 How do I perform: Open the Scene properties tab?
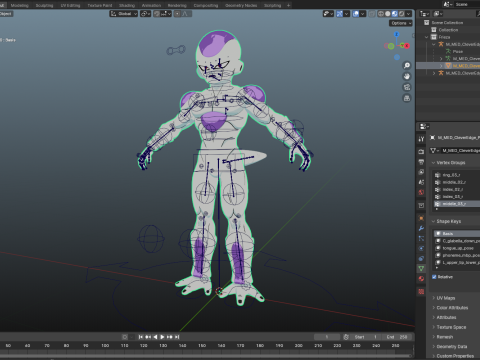click(421, 182)
